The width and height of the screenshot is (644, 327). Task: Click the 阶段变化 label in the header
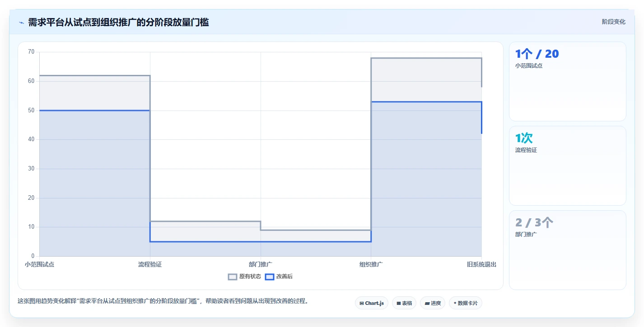[x=614, y=22]
